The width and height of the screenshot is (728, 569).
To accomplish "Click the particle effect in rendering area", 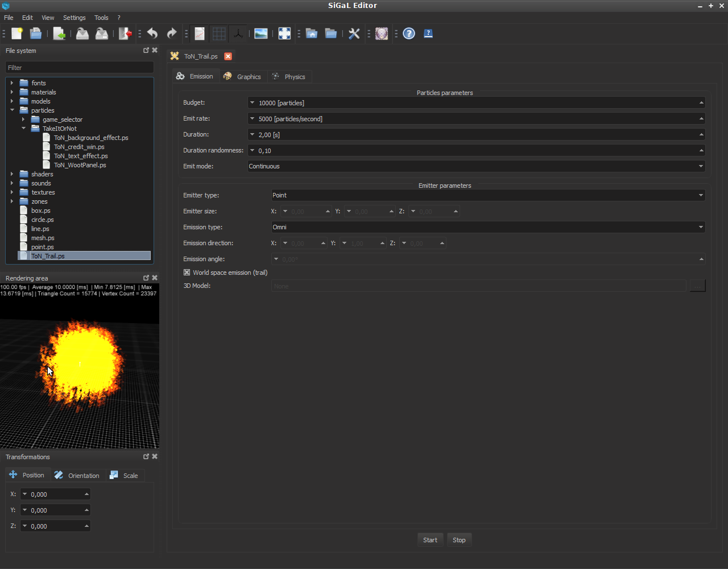I will pyautogui.click(x=80, y=363).
